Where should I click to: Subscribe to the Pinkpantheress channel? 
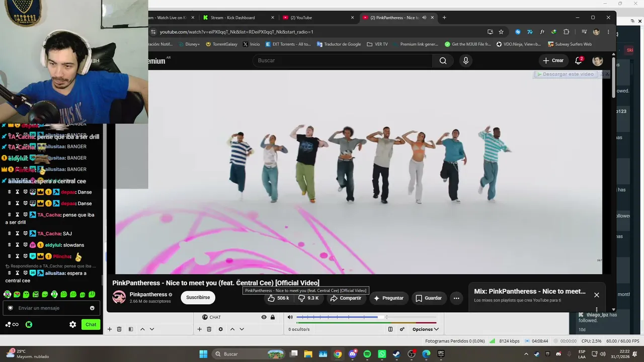198,298
